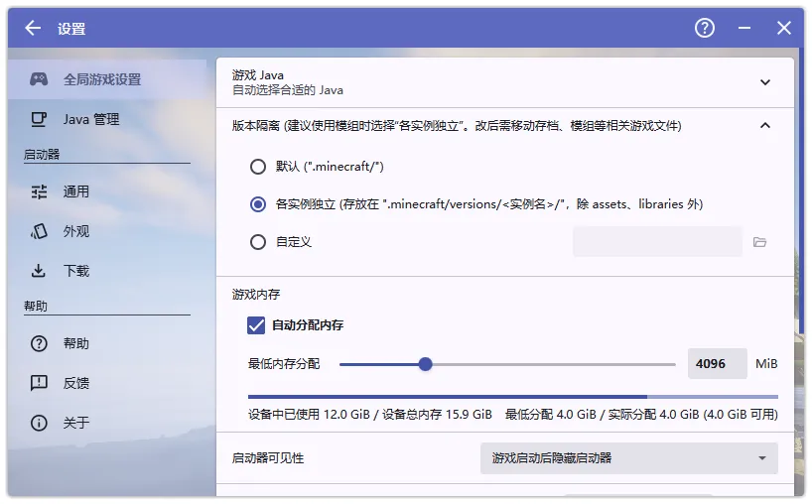The width and height of the screenshot is (812, 504).
Task: Click the About info circle icon
Action: (x=39, y=423)
